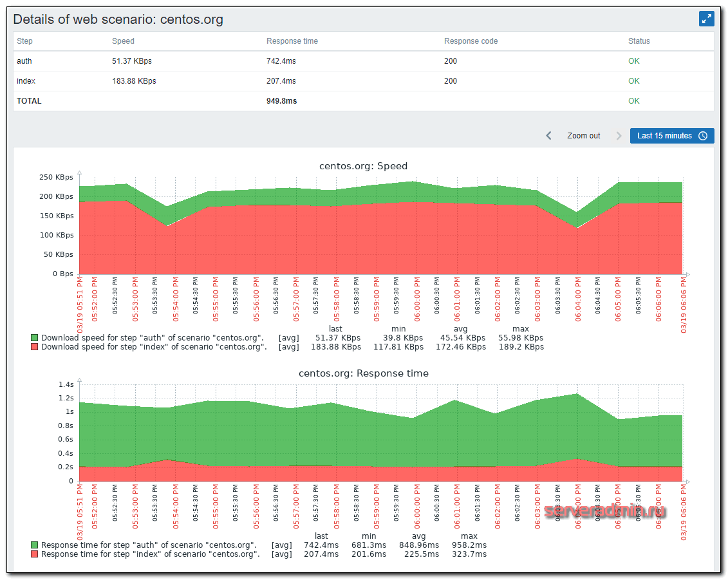Click the Status column header
Viewport: 728px width, 580px height.
click(639, 41)
